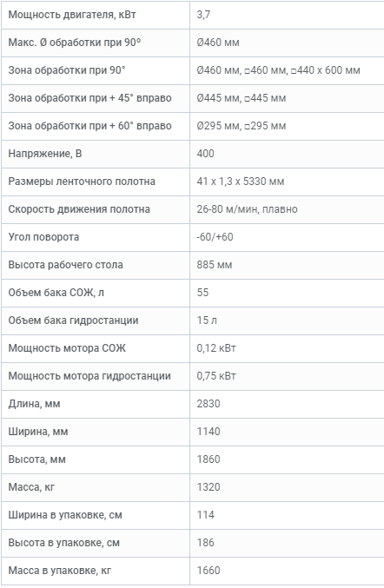
Task: Click the 'Масса, кг' row label
Action: click(x=31, y=486)
